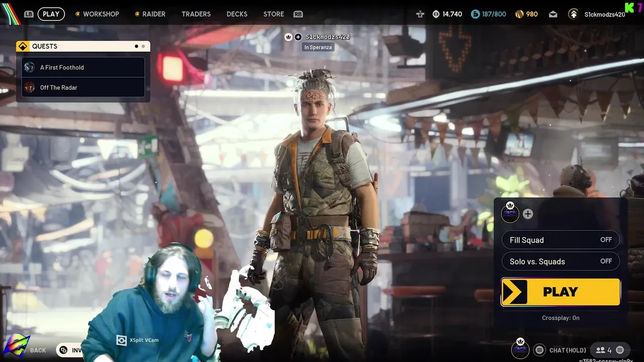The height and width of the screenshot is (362, 644).
Task: Click the A First Foothold quest icon
Action: point(30,67)
